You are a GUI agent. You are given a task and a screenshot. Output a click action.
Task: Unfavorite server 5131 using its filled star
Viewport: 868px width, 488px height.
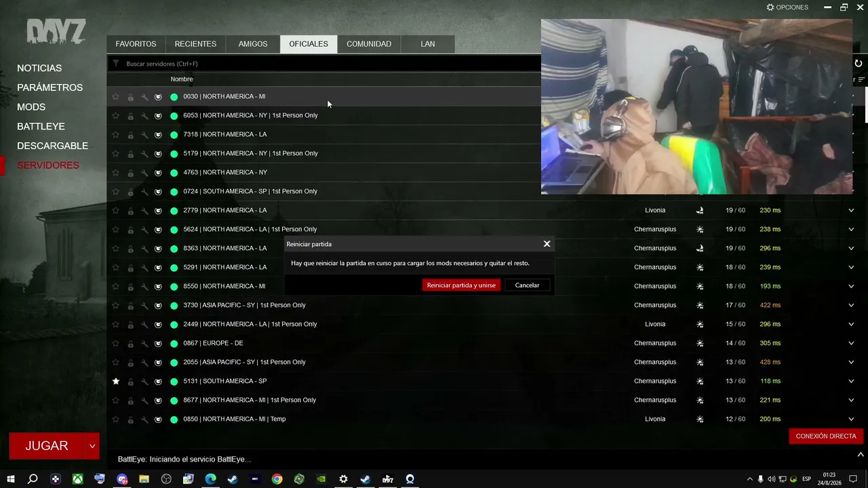(116, 382)
